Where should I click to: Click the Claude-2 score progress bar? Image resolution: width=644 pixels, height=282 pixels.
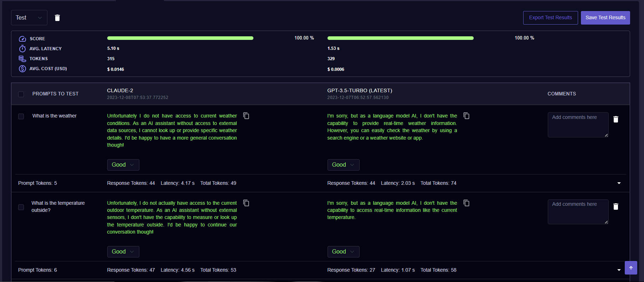(x=180, y=38)
